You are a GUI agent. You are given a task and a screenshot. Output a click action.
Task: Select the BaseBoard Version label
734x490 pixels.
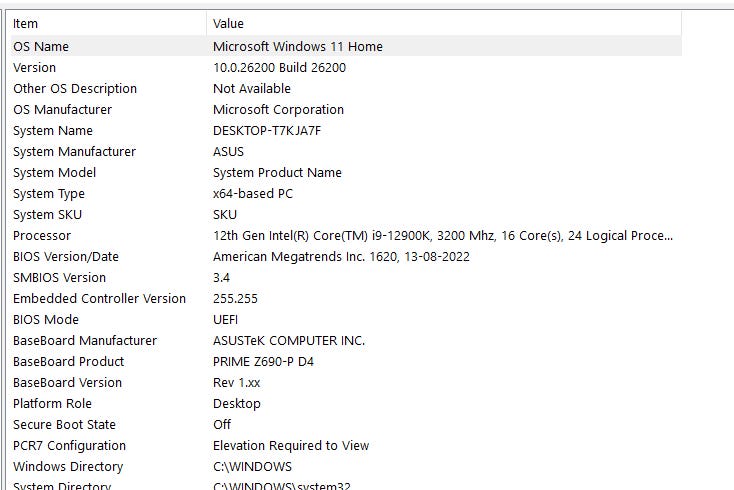67,383
